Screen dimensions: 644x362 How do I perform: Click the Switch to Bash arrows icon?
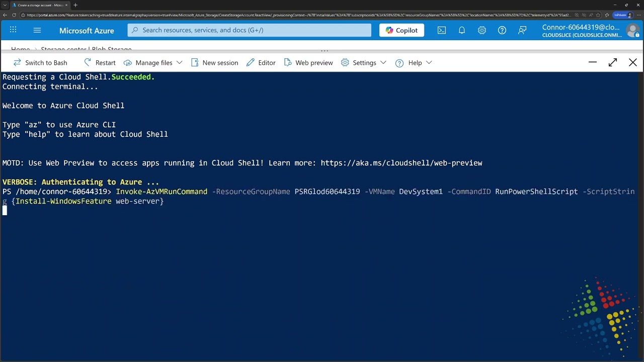(17, 63)
